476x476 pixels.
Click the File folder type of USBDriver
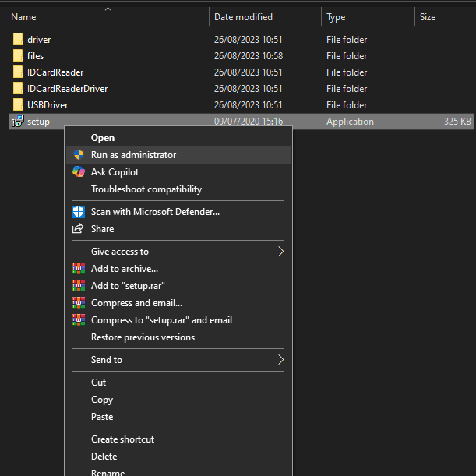click(x=347, y=105)
